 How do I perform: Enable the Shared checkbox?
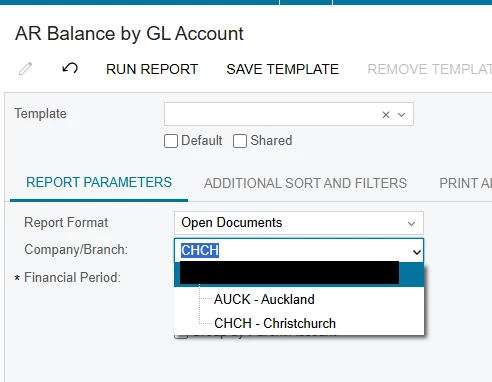[240, 141]
